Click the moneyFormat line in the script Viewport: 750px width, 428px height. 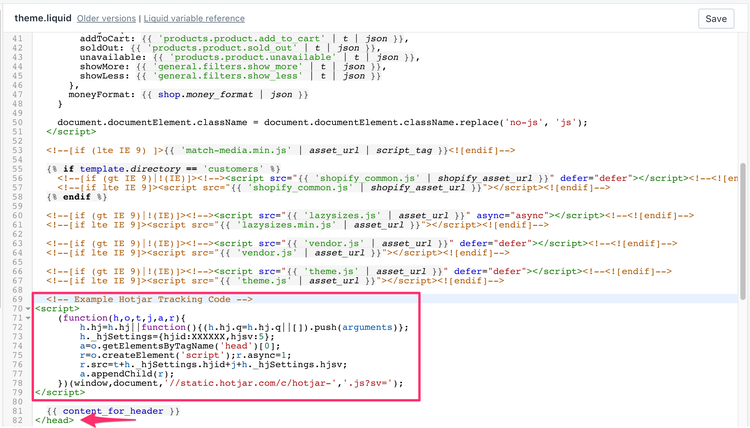coord(188,95)
